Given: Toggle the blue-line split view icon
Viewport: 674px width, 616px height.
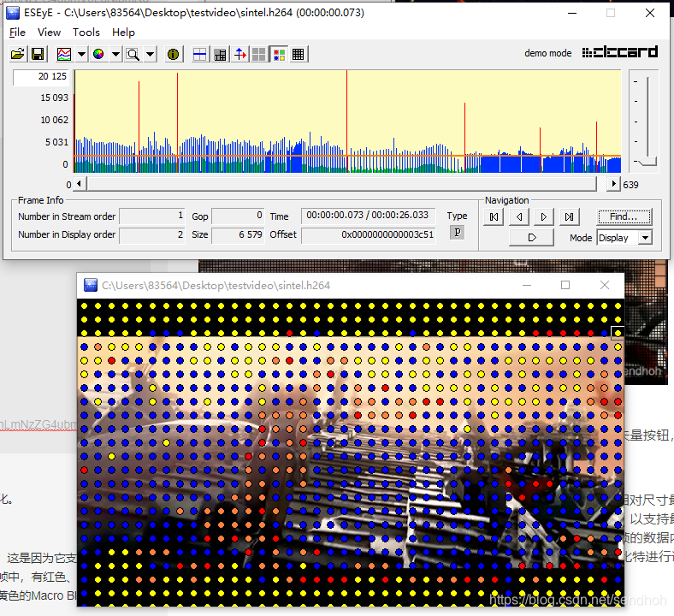Looking at the screenshot, I should [x=200, y=54].
